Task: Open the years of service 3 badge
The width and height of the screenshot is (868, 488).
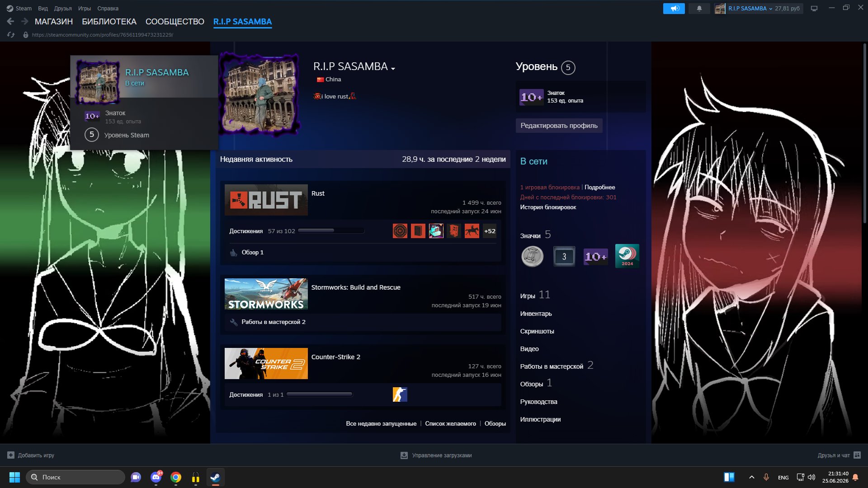Action: [564, 256]
